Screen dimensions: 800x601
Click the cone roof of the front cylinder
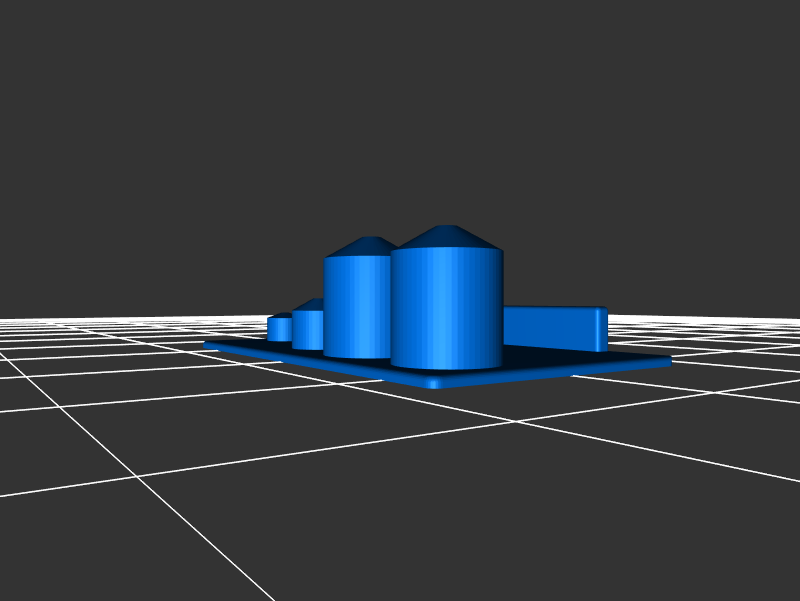447,238
